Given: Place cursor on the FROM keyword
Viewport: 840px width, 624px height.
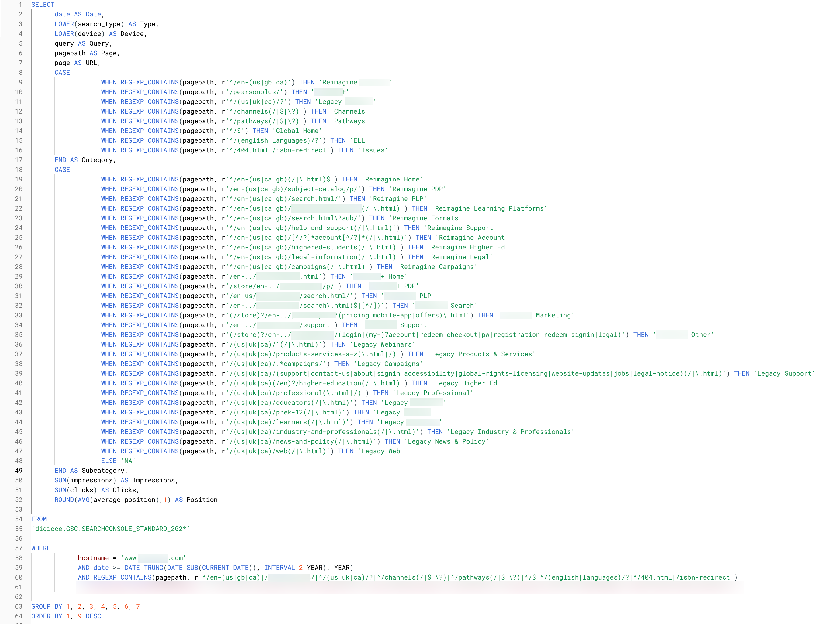Looking at the screenshot, I should coord(39,519).
